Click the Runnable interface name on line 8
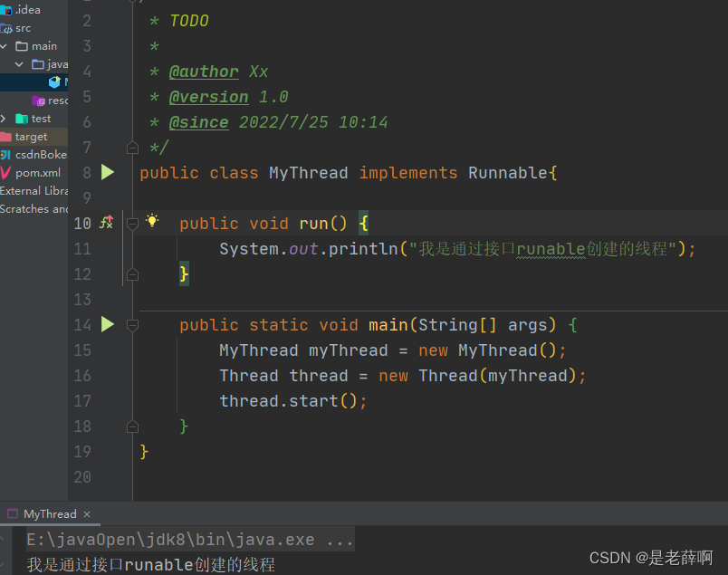This screenshot has width=728, height=575. coord(508,173)
